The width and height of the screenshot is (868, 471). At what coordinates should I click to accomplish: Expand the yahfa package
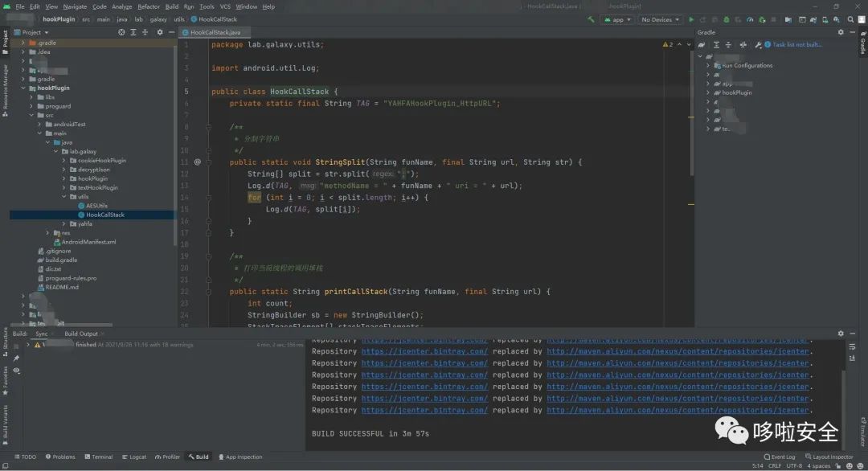pyautogui.click(x=64, y=223)
